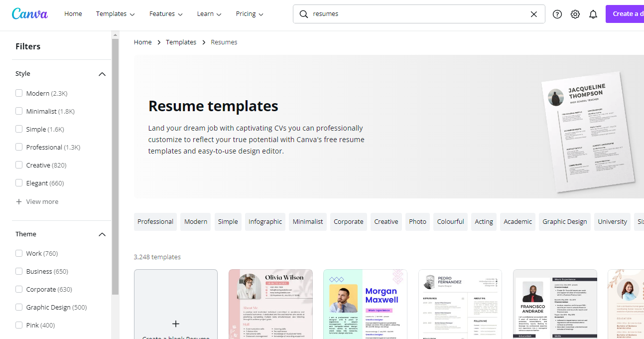The image size is (644, 339).
Task: Collapse the Style filter section
Action: (102, 74)
